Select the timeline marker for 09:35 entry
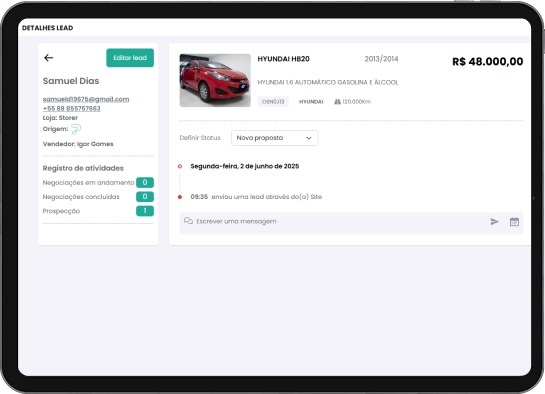Viewport: 545px width, 394px height. tap(180, 197)
